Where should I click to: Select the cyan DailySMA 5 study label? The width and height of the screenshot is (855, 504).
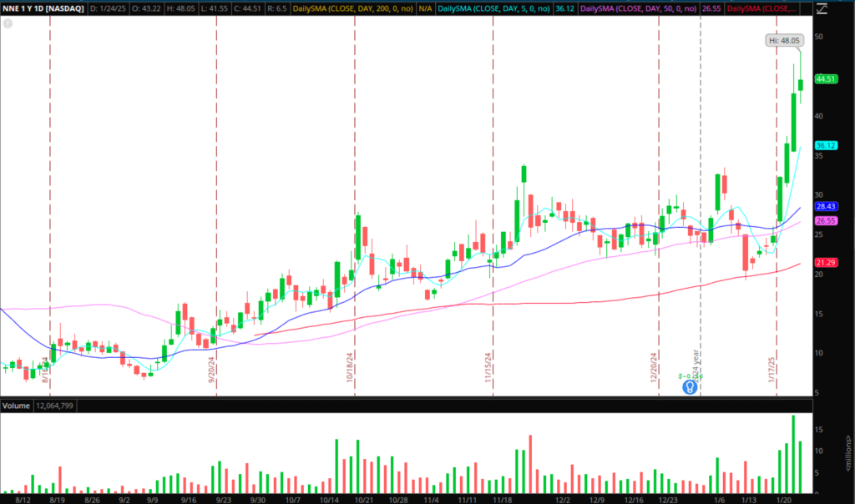click(493, 8)
